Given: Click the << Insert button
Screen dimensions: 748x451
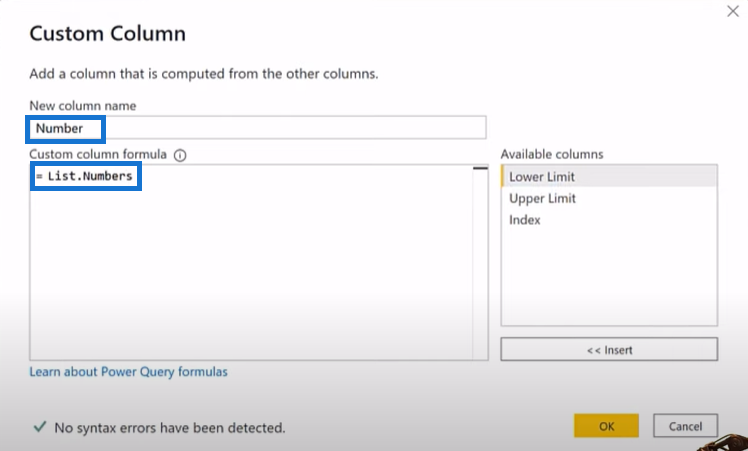Looking at the screenshot, I should 609,349.
